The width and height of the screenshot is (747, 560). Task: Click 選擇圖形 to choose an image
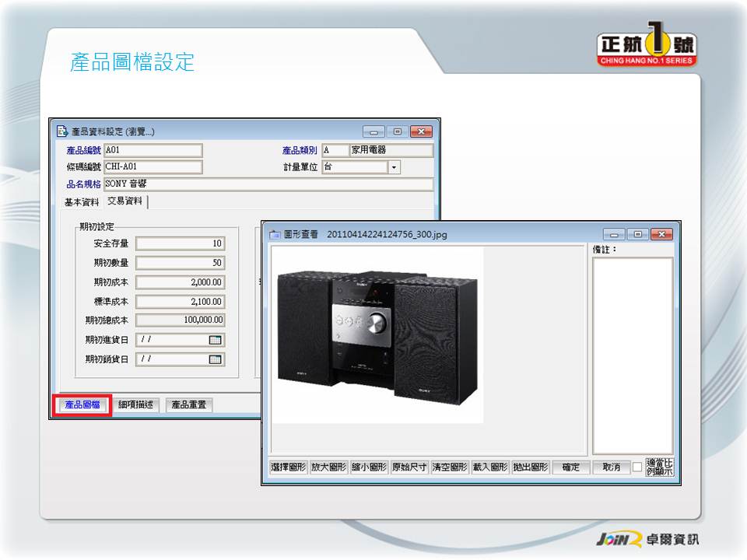[x=289, y=467]
